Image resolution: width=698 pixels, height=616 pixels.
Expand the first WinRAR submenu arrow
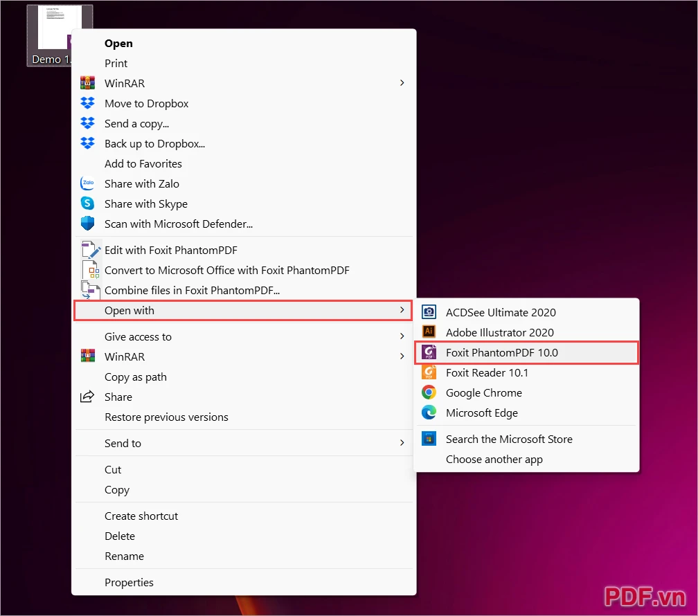(402, 83)
